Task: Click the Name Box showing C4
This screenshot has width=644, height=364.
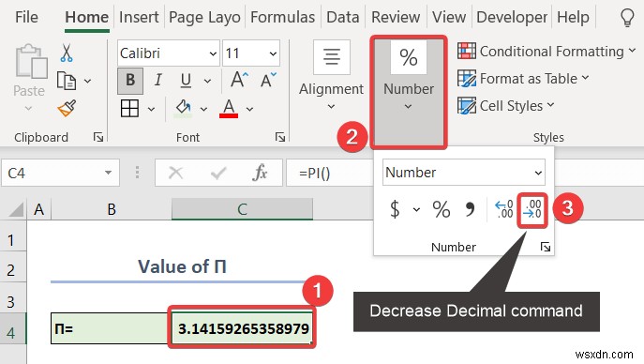Action: tap(60, 173)
